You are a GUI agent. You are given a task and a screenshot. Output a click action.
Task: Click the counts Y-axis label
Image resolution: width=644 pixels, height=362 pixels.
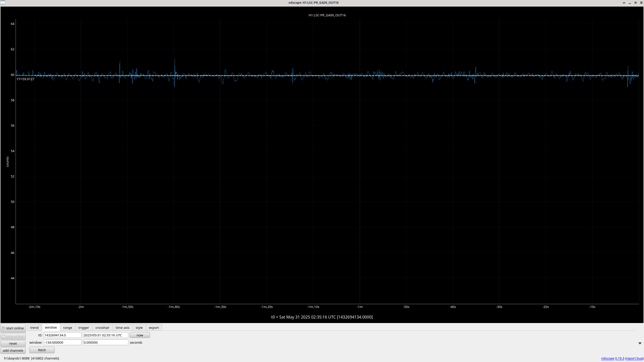click(8, 162)
